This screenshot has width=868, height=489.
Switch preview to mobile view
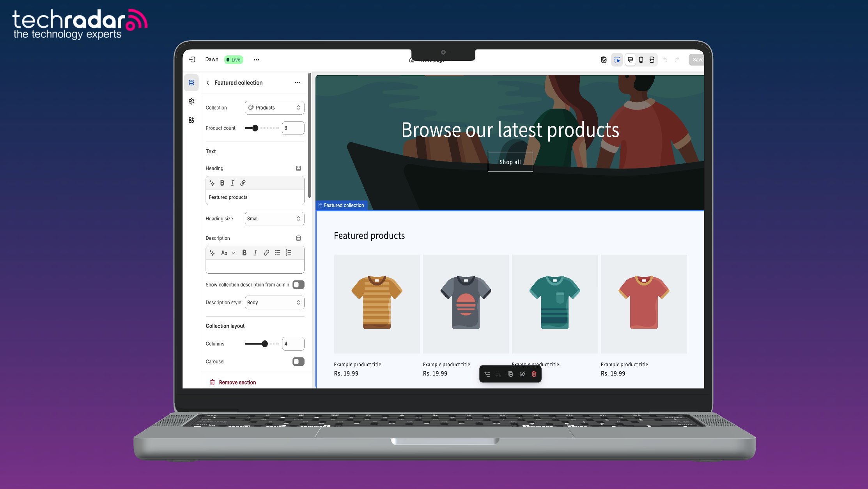[641, 60]
